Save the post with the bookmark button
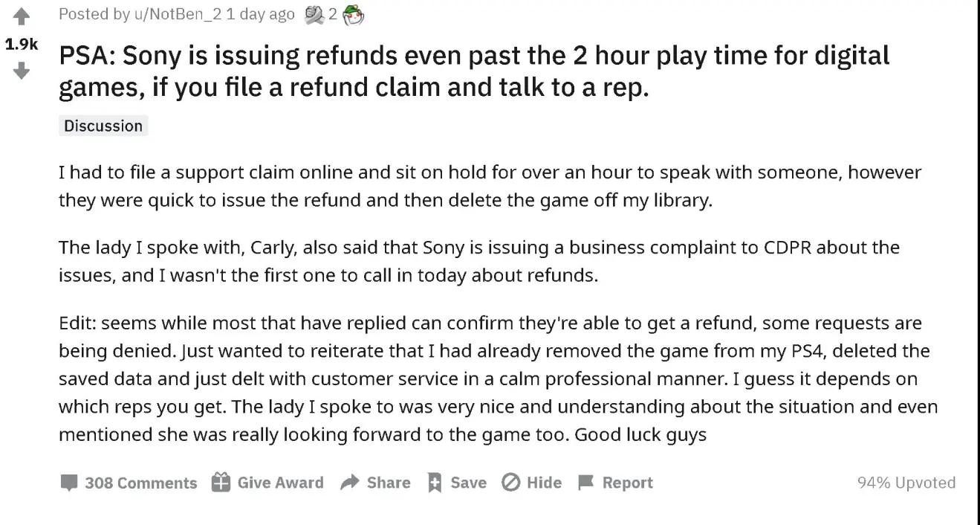 point(457,483)
